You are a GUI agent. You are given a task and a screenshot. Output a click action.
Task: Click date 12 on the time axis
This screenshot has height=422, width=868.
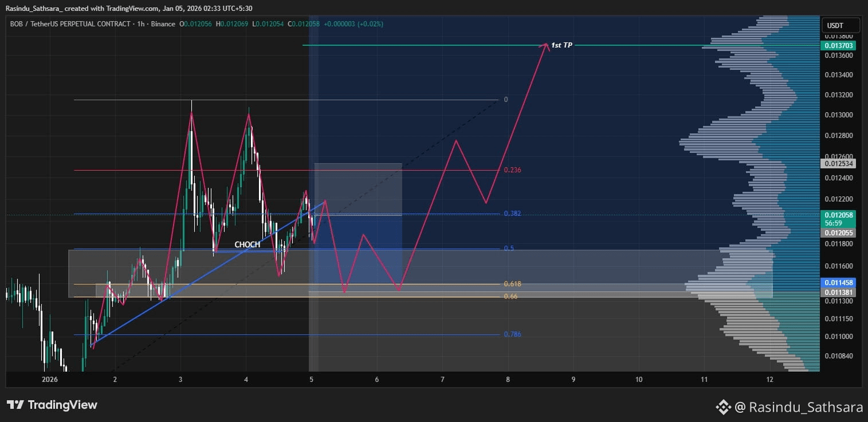tap(770, 380)
